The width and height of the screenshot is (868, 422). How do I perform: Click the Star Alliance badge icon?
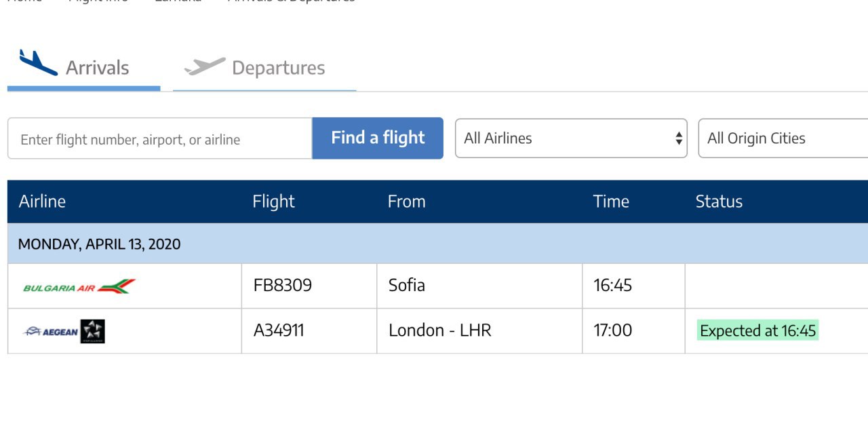[x=93, y=332]
